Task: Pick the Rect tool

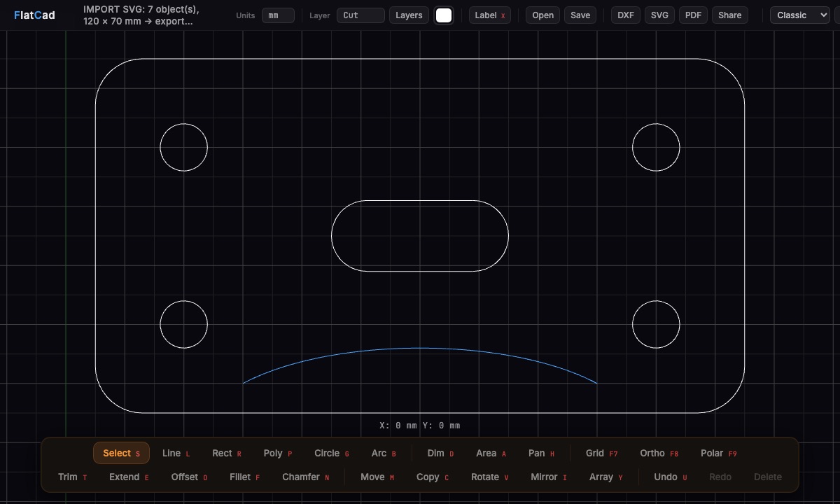Action: tap(227, 453)
